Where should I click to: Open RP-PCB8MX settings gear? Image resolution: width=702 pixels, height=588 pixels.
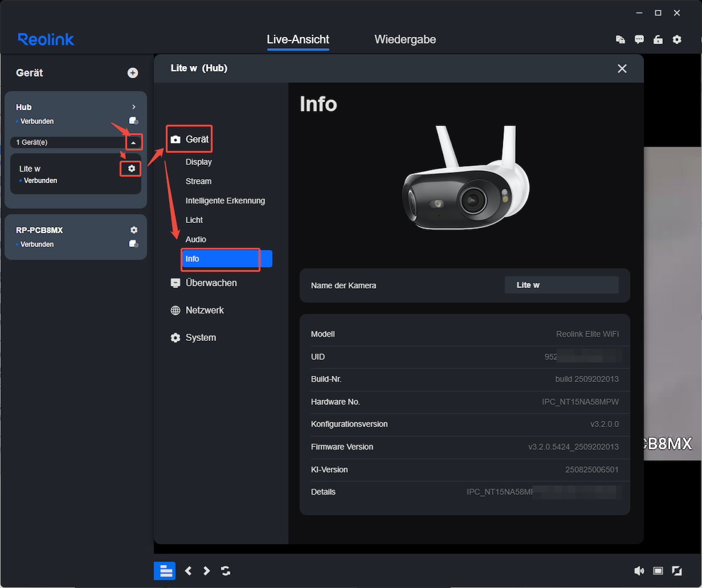pyautogui.click(x=134, y=230)
